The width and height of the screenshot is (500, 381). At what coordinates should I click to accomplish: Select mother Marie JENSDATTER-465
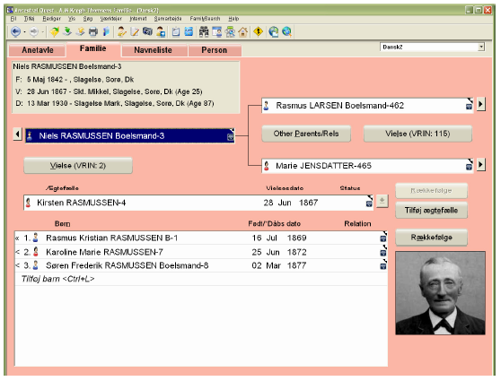(367, 166)
